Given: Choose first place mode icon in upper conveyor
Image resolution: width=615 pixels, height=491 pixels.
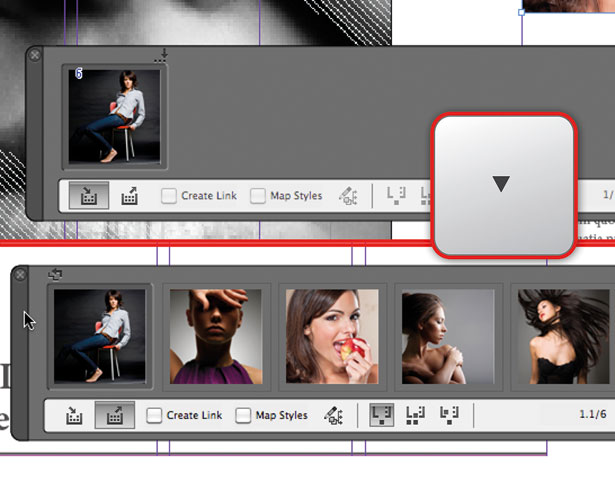Looking at the screenshot, I should 396,196.
